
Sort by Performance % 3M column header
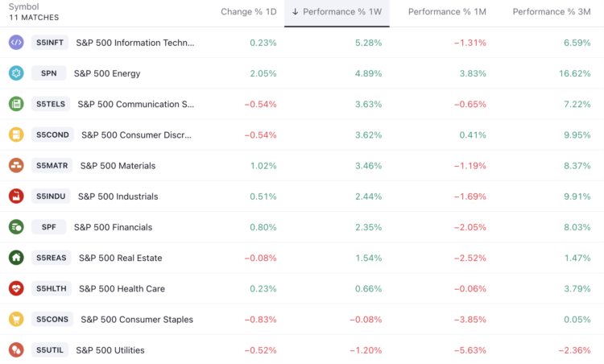coord(552,12)
